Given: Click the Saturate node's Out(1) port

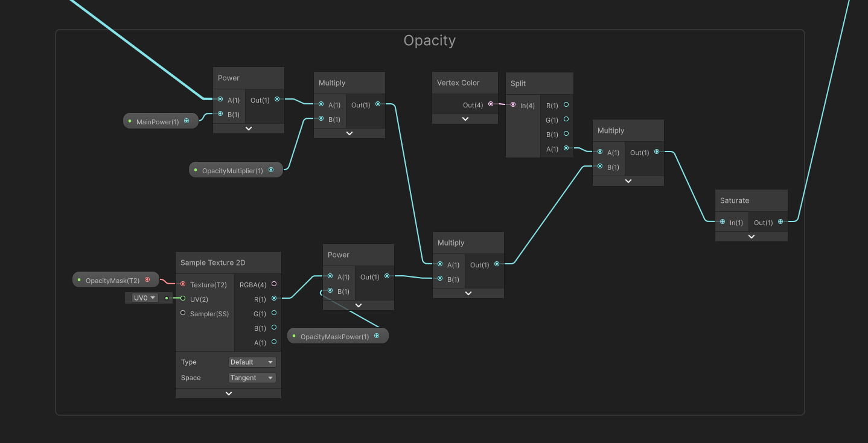Looking at the screenshot, I should point(780,222).
